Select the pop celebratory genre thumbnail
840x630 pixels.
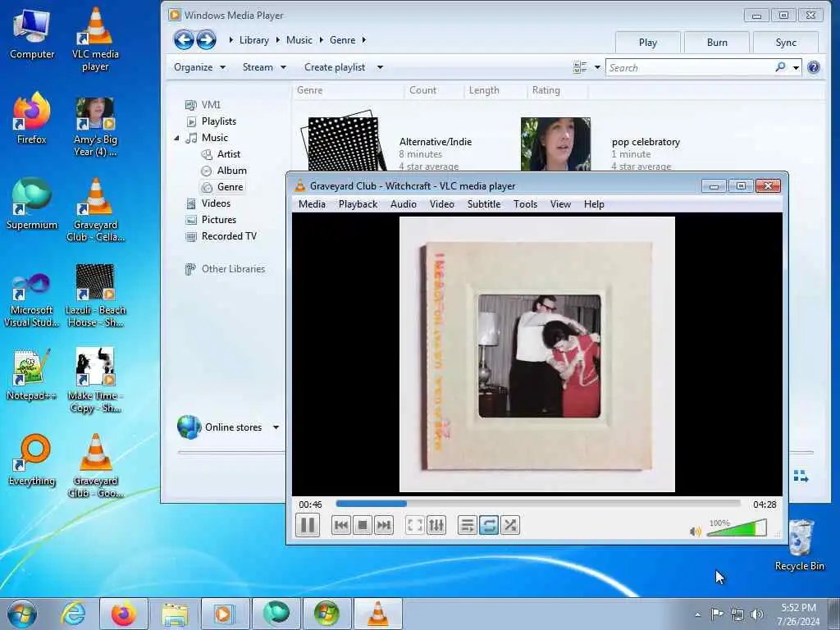click(555, 144)
